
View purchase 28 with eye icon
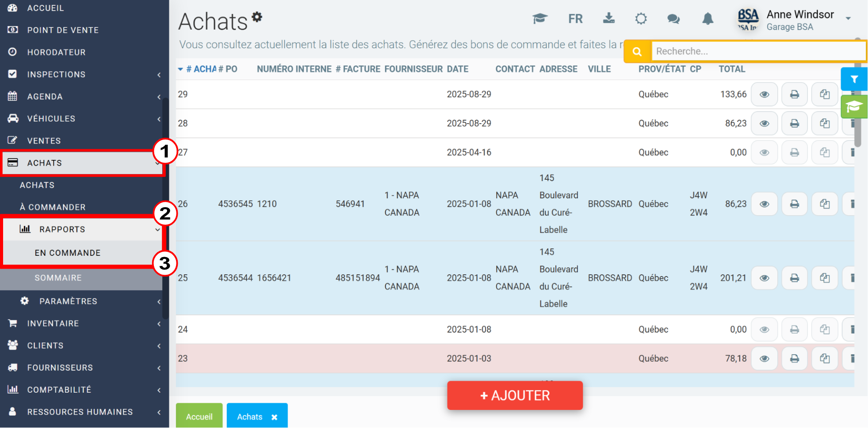pyautogui.click(x=765, y=124)
